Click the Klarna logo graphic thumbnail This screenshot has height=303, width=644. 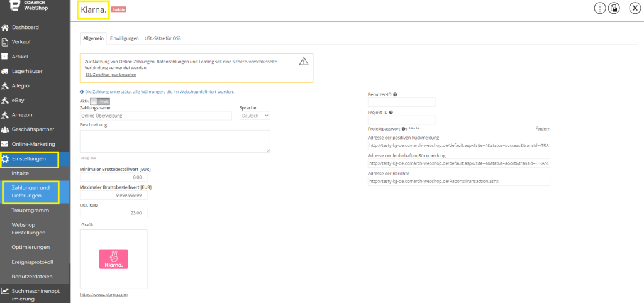pos(113,259)
